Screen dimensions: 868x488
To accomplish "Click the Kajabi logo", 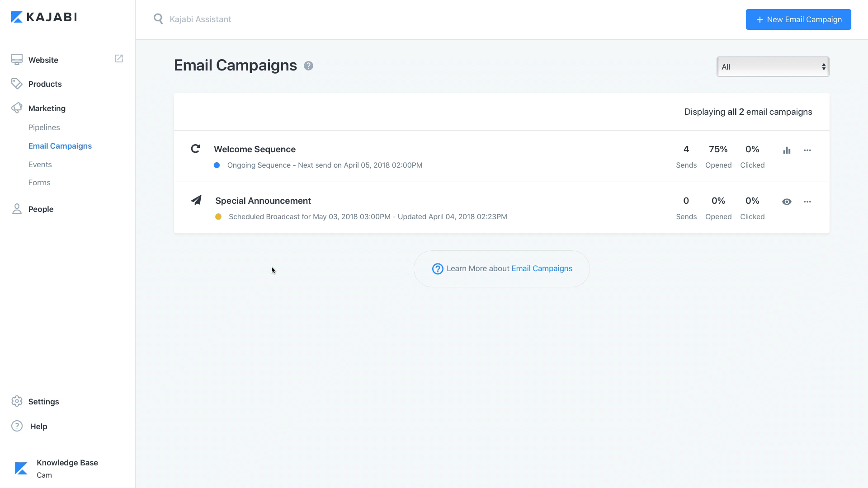I will [x=44, y=17].
